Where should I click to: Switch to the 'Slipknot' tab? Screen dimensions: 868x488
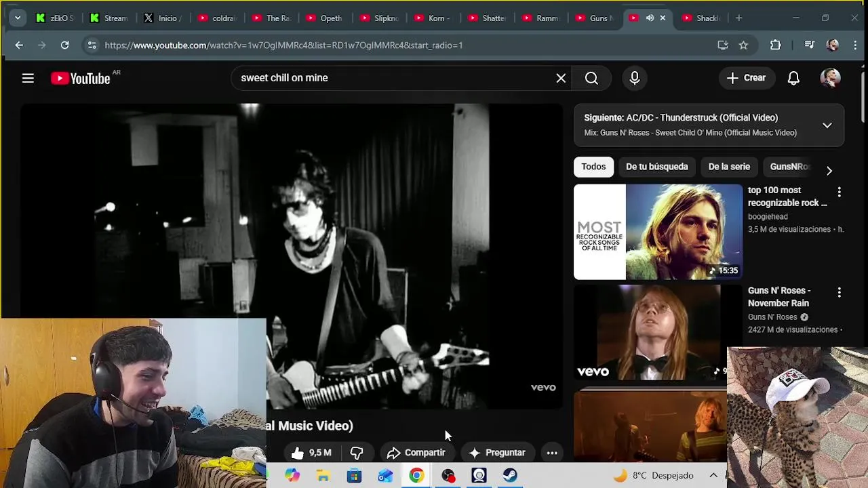[x=379, y=18]
